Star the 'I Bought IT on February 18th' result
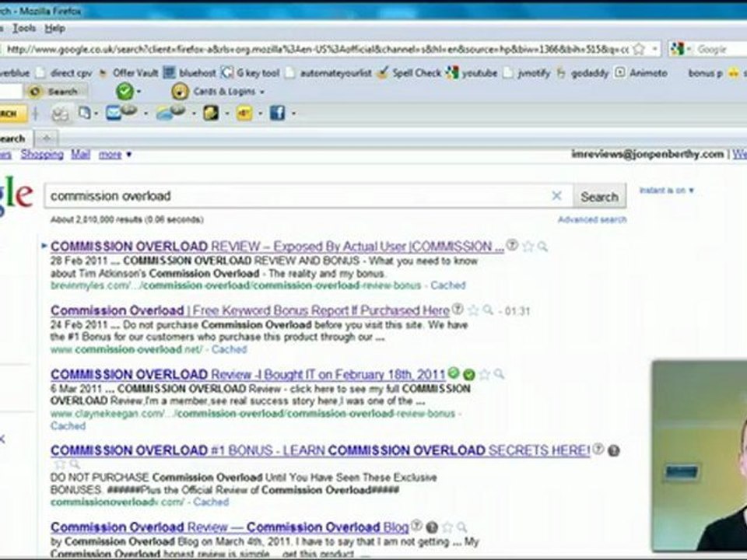Image resolution: width=747 pixels, height=560 pixels. point(485,374)
